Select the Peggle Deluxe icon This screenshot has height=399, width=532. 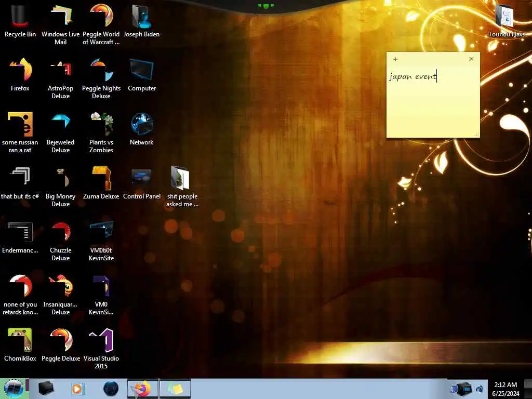(60, 345)
